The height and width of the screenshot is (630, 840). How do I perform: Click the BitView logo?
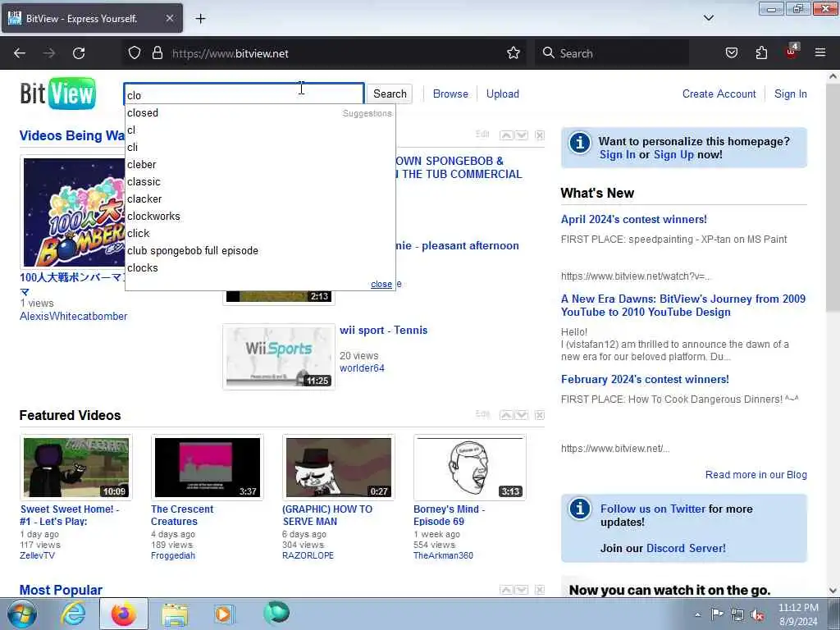(x=58, y=94)
